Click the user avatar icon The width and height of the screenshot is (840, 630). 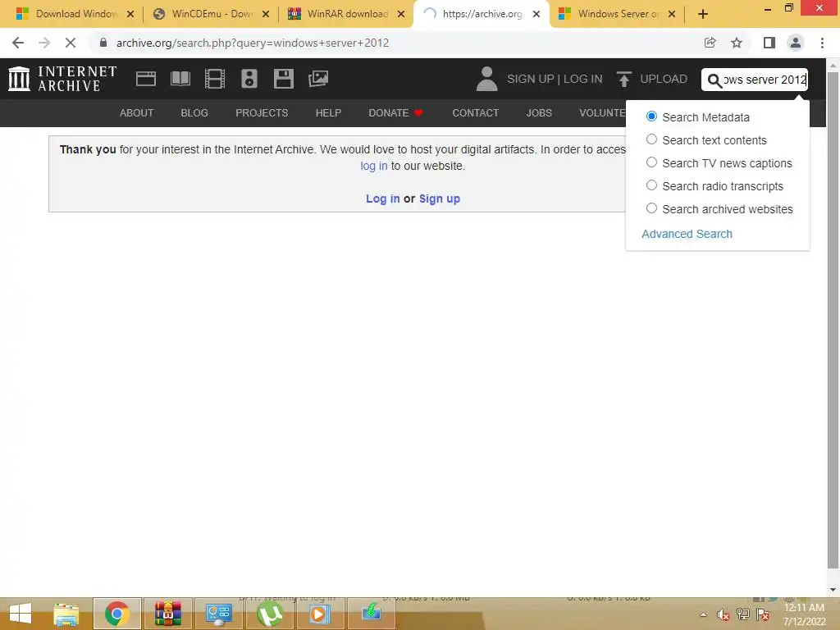click(486, 79)
